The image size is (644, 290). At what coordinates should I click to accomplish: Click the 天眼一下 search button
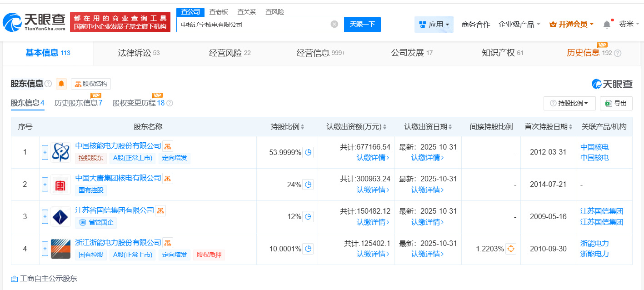click(x=362, y=25)
